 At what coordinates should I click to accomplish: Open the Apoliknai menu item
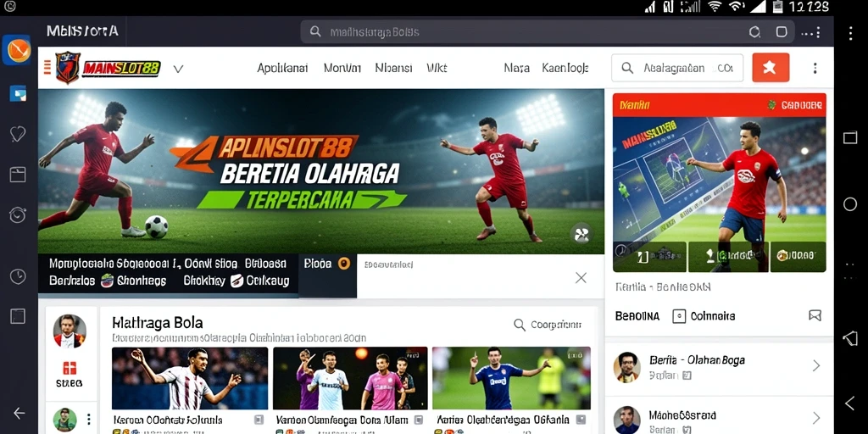(282, 68)
